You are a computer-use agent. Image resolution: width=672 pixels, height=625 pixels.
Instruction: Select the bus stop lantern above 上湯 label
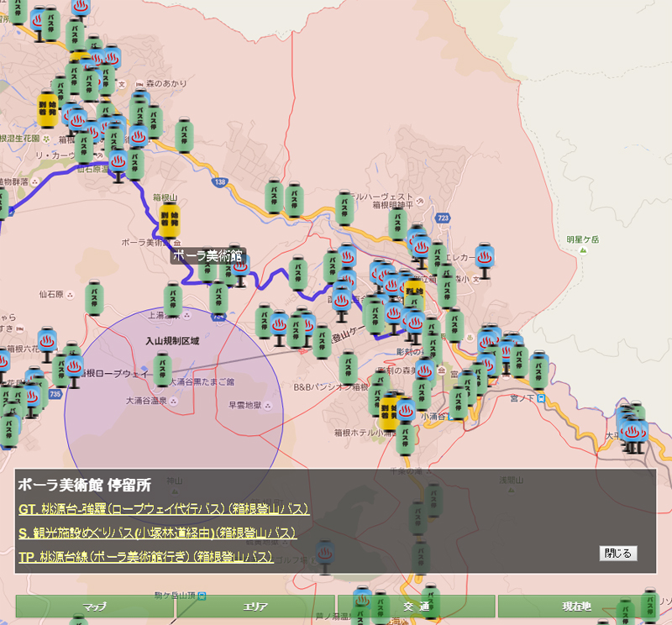coord(173,299)
